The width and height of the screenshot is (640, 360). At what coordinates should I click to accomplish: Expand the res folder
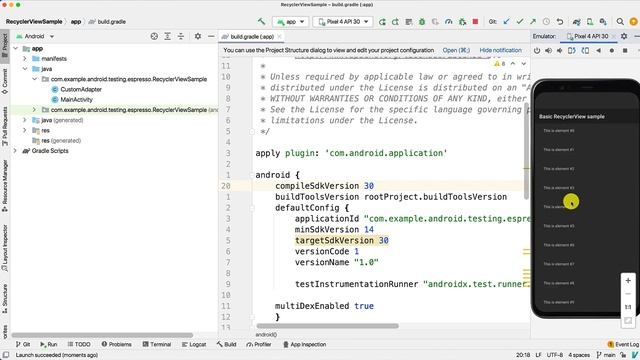click(25, 130)
